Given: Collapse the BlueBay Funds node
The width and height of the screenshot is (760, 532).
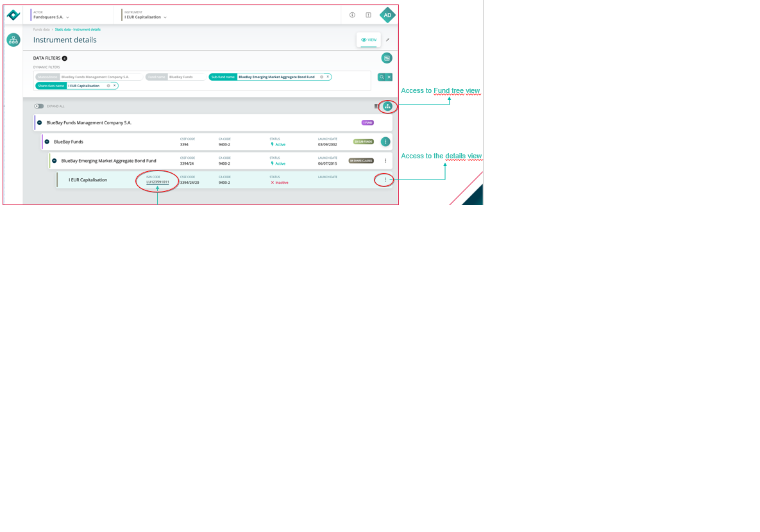Looking at the screenshot, I should 47,142.
